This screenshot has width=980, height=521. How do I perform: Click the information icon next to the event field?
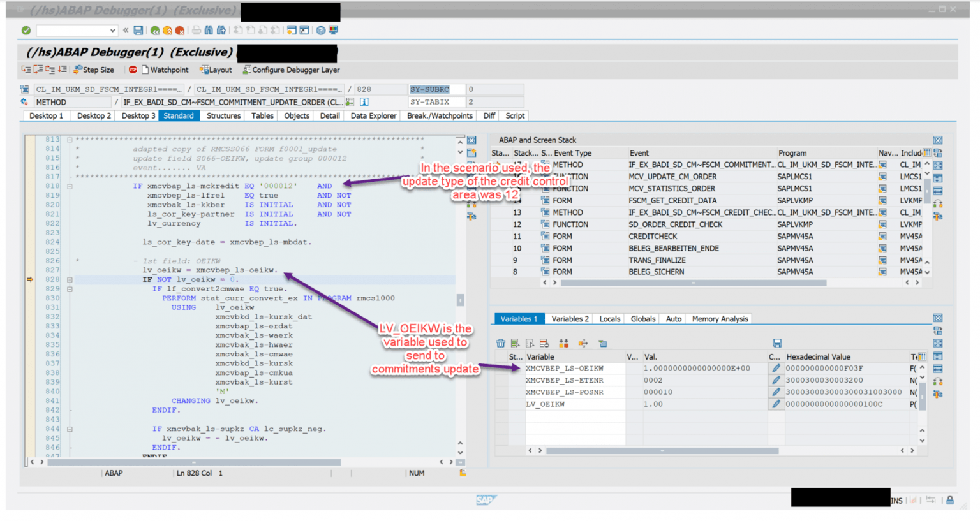pos(364,102)
